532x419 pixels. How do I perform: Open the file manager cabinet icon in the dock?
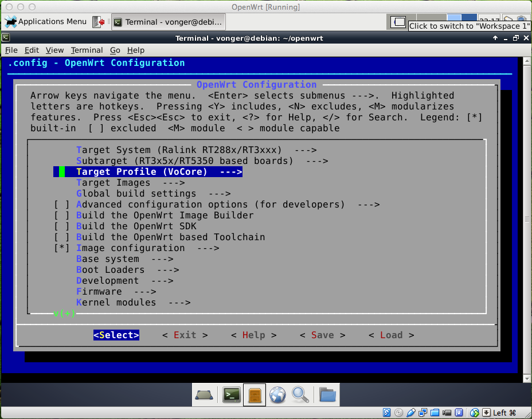255,395
